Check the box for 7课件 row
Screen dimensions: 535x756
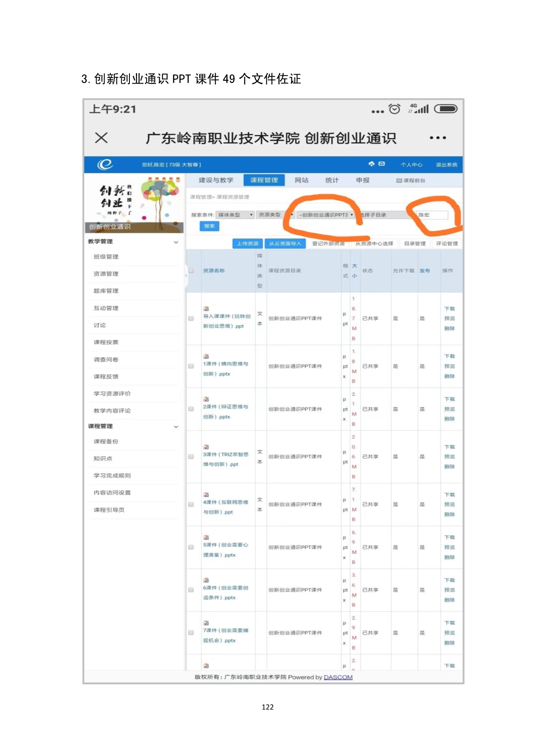191,633
